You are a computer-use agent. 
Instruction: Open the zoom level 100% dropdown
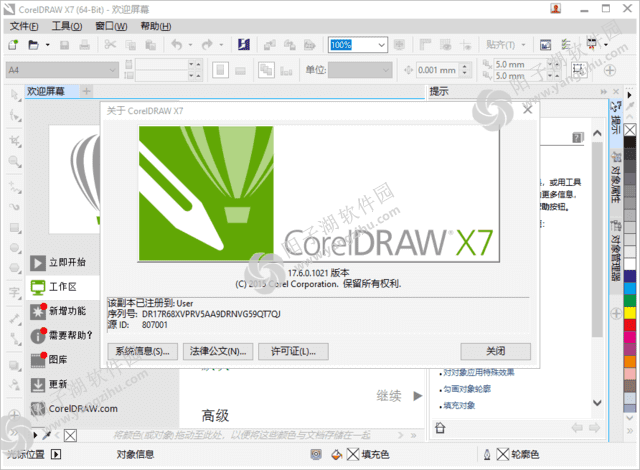[382, 45]
